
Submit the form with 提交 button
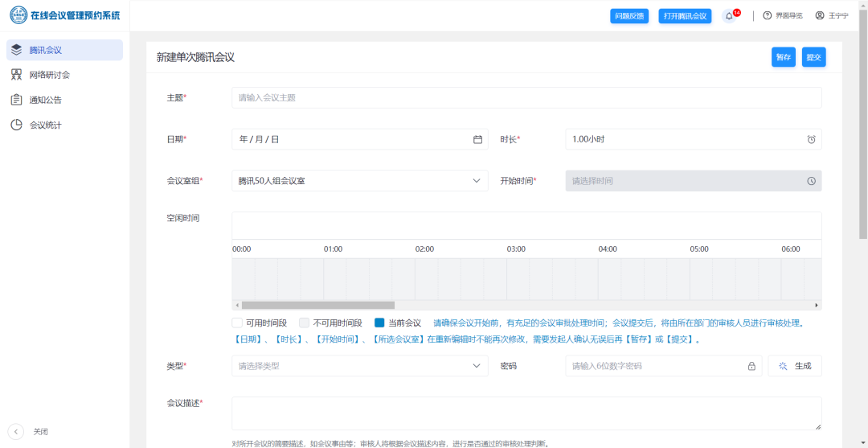click(813, 57)
